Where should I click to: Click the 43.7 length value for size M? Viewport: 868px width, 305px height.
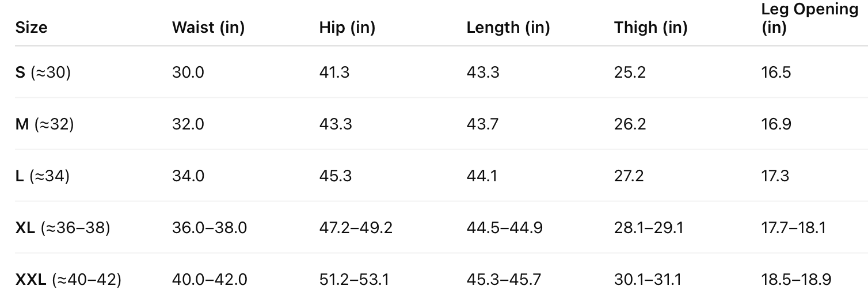pos(482,124)
